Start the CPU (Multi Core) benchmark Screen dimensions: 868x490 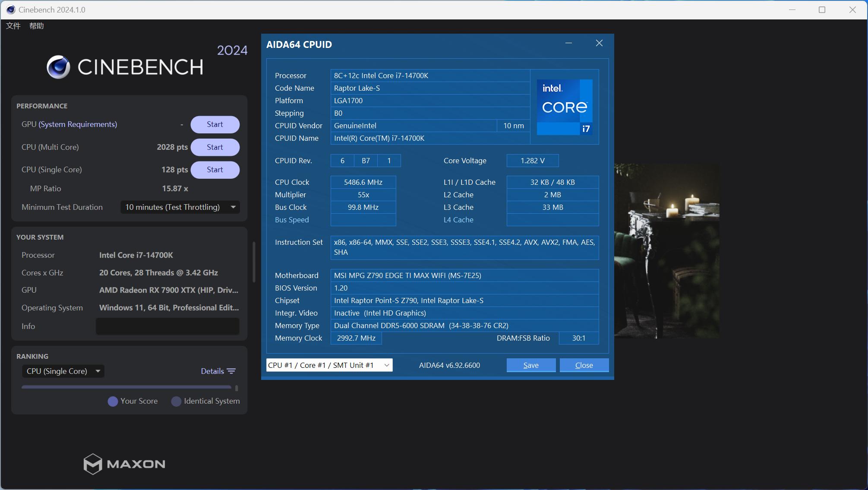(215, 147)
